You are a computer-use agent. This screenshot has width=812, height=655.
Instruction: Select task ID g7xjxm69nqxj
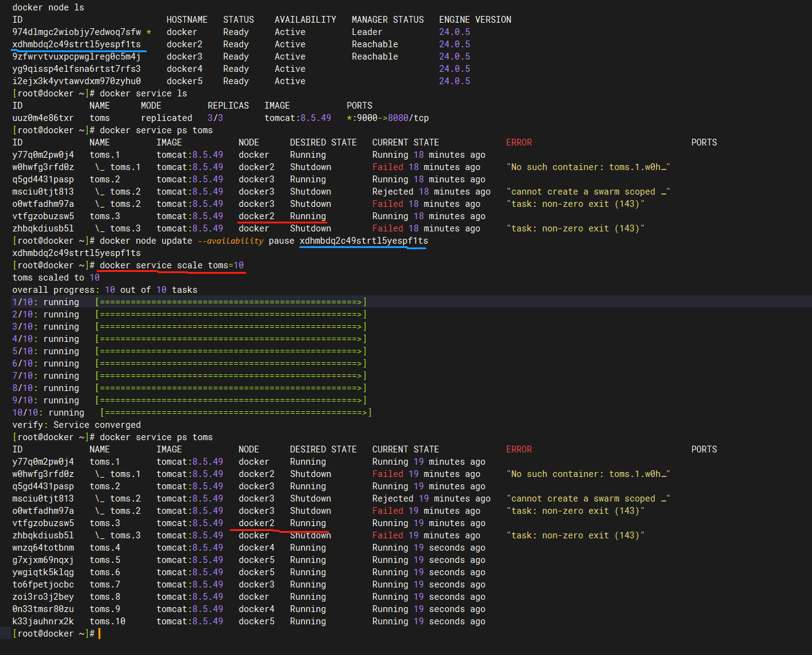[43, 560]
